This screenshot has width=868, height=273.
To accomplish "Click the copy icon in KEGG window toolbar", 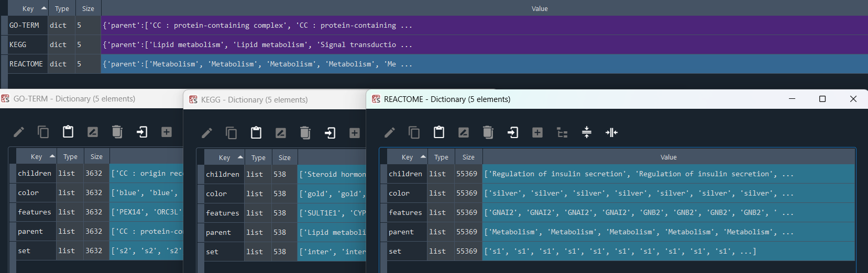I will 232,133.
